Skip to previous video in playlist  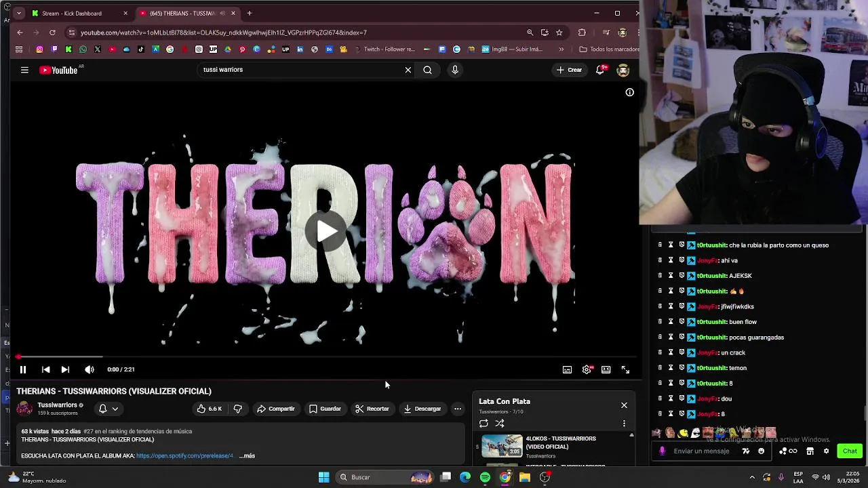45,369
